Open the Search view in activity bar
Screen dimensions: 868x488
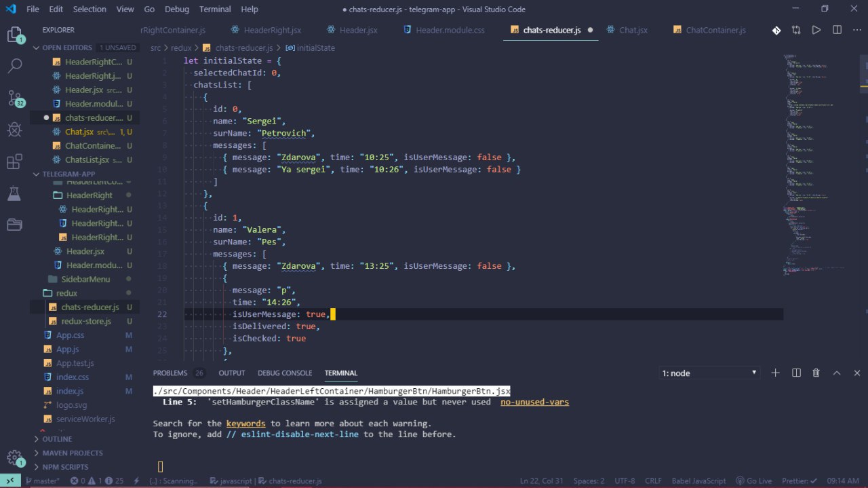(14, 66)
